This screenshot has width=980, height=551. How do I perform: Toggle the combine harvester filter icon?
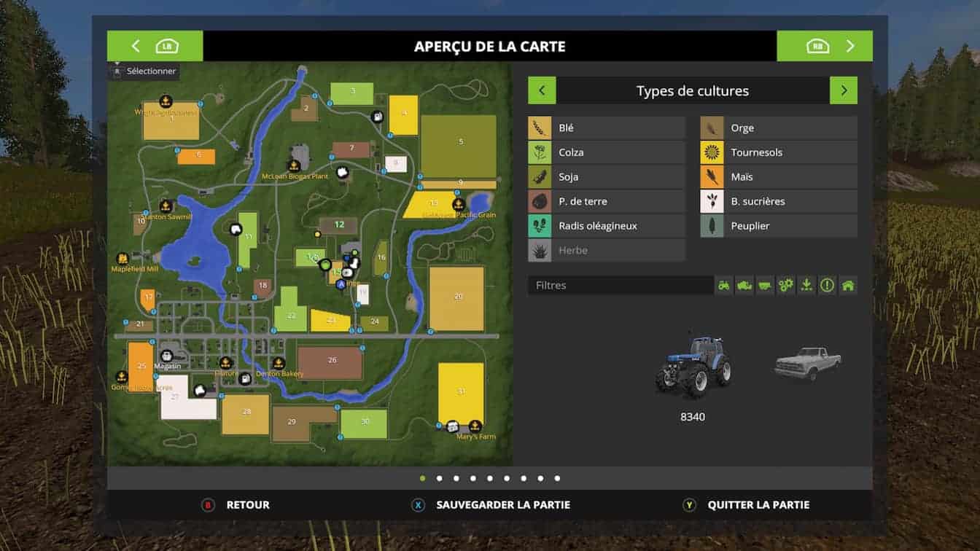[744, 286]
